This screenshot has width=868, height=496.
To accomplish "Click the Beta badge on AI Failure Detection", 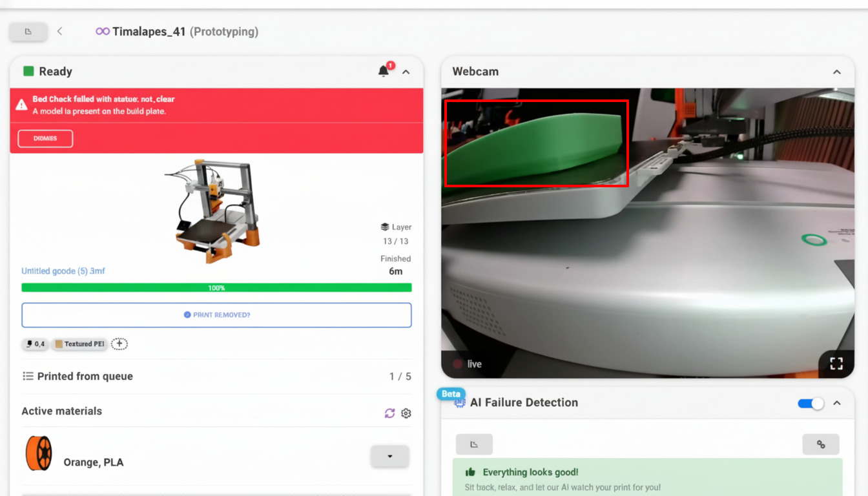I will pos(451,394).
